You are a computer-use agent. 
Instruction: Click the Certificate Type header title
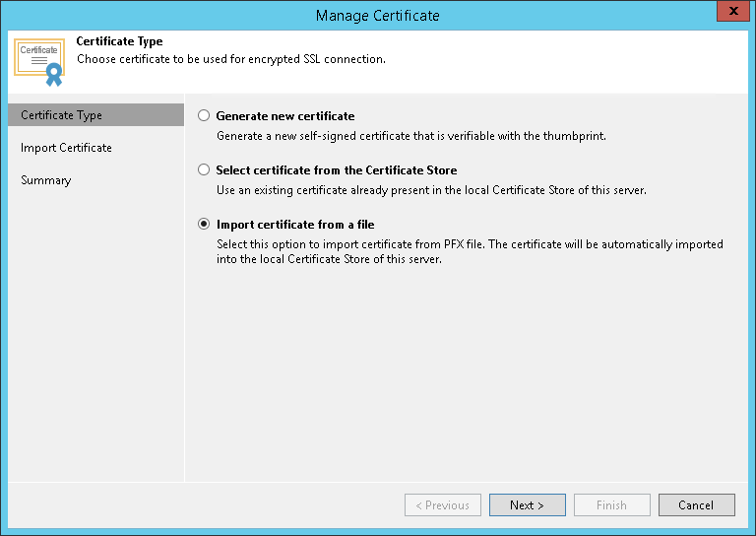tap(119, 41)
